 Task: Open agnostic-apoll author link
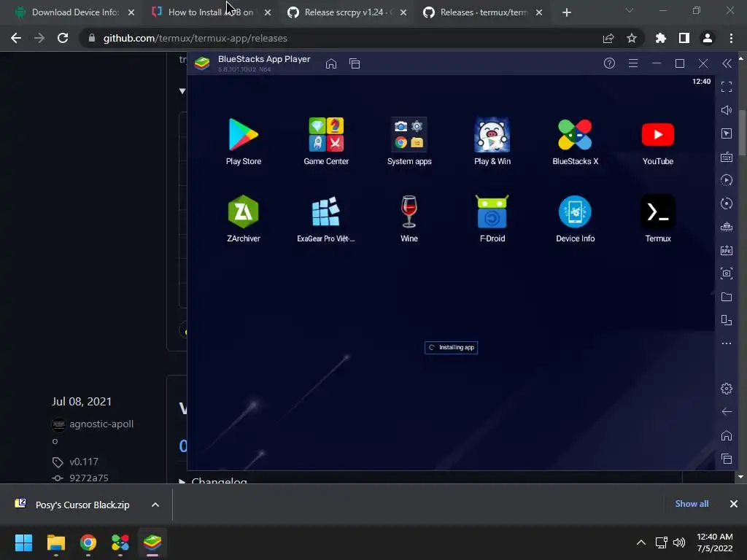coord(101,424)
